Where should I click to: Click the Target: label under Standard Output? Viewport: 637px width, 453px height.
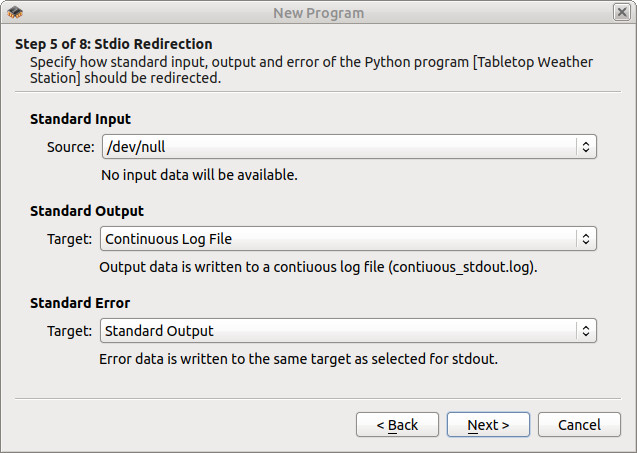[x=69, y=239]
